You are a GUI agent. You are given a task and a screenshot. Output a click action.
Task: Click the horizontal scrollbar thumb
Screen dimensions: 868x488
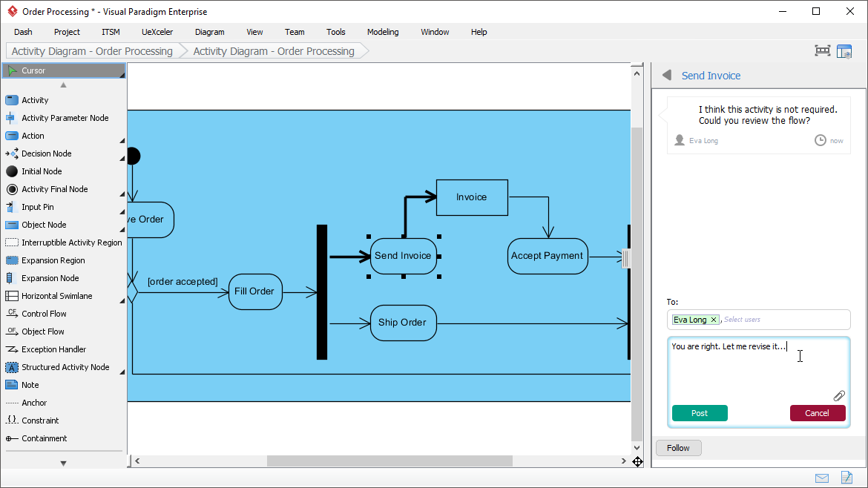(389, 461)
